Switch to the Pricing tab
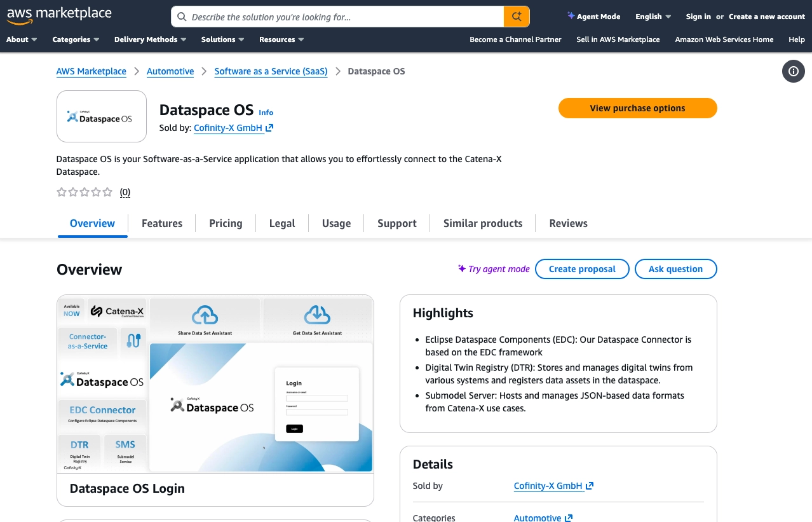The image size is (812, 522). pos(226,223)
